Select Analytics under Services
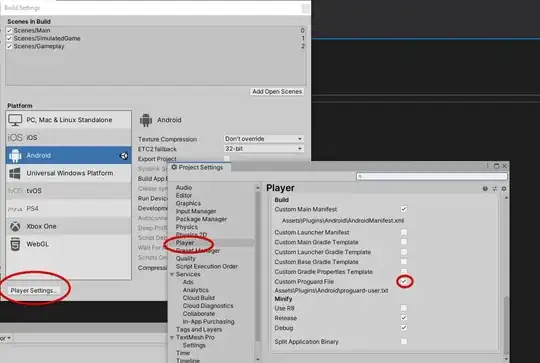 click(196, 290)
